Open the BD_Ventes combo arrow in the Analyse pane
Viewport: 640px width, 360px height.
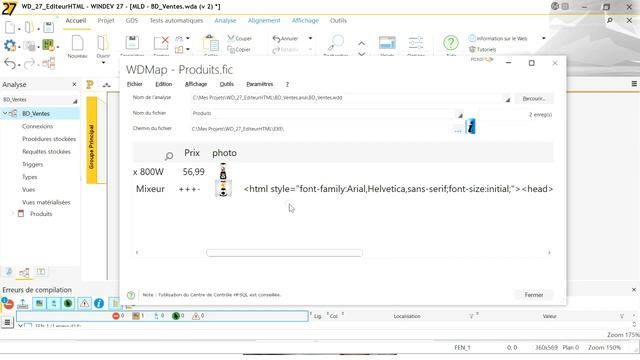tap(75, 101)
